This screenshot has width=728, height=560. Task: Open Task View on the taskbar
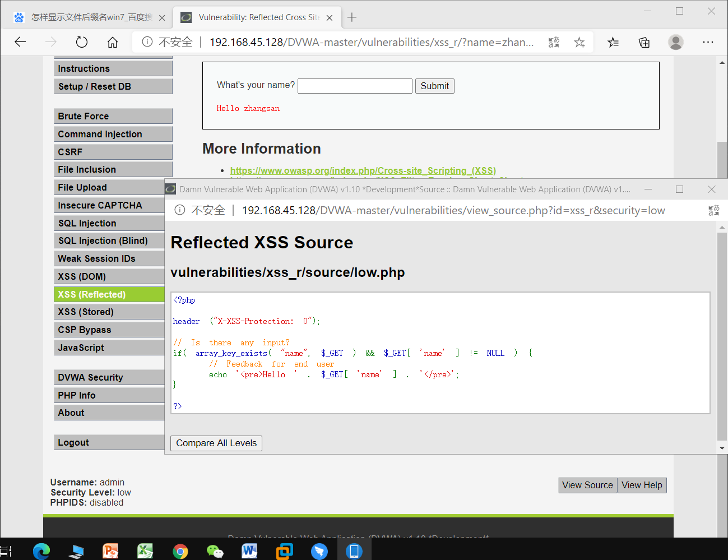click(x=6, y=551)
